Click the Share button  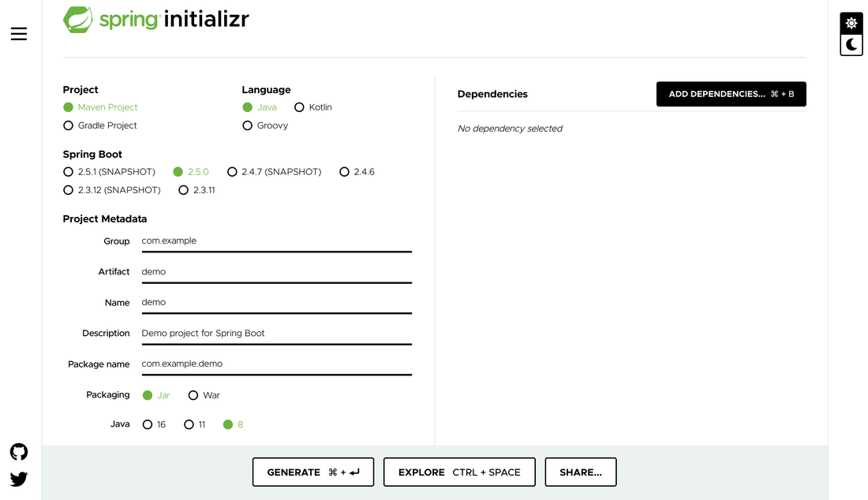point(581,472)
